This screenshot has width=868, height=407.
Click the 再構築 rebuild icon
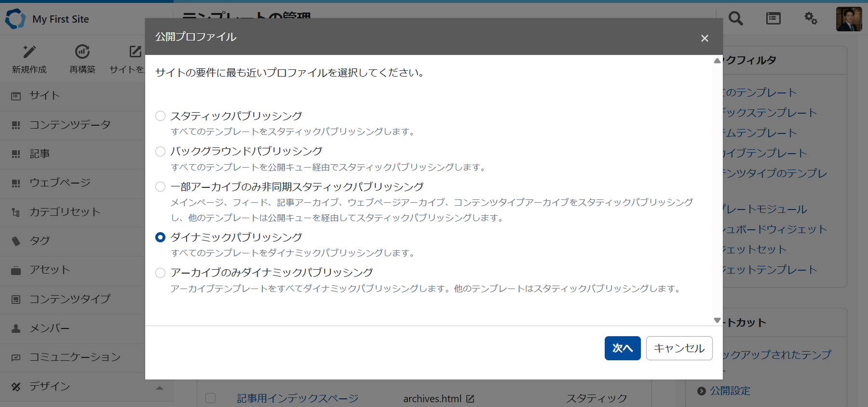tap(82, 52)
